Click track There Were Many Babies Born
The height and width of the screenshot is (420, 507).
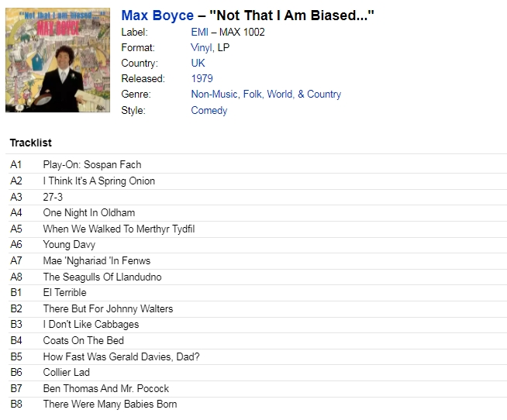[x=110, y=405]
